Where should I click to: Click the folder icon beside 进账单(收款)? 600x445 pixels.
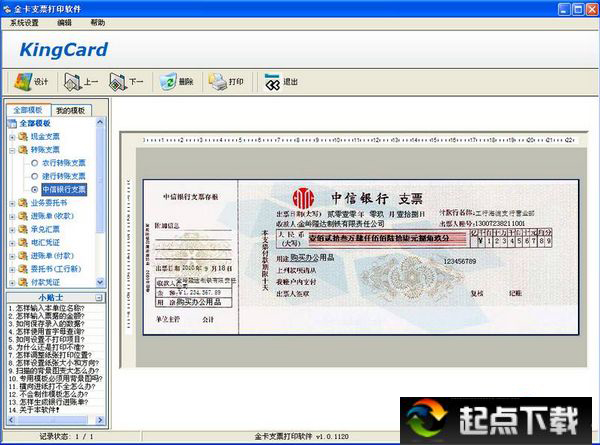pos(23,216)
